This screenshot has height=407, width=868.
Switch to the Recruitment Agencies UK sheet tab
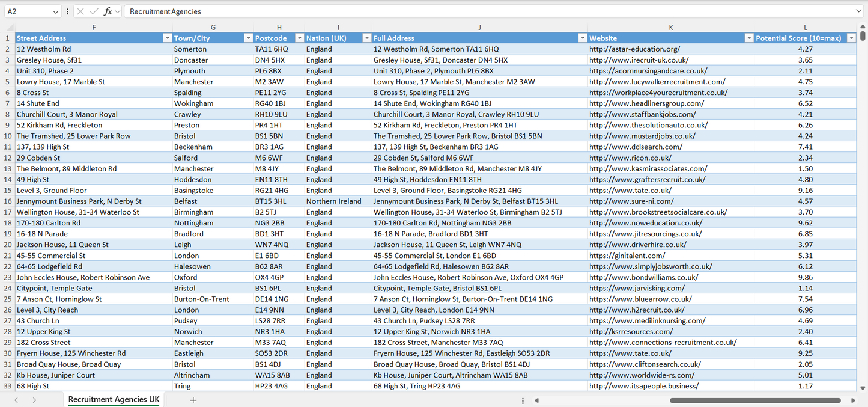pyautogui.click(x=114, y=399)
